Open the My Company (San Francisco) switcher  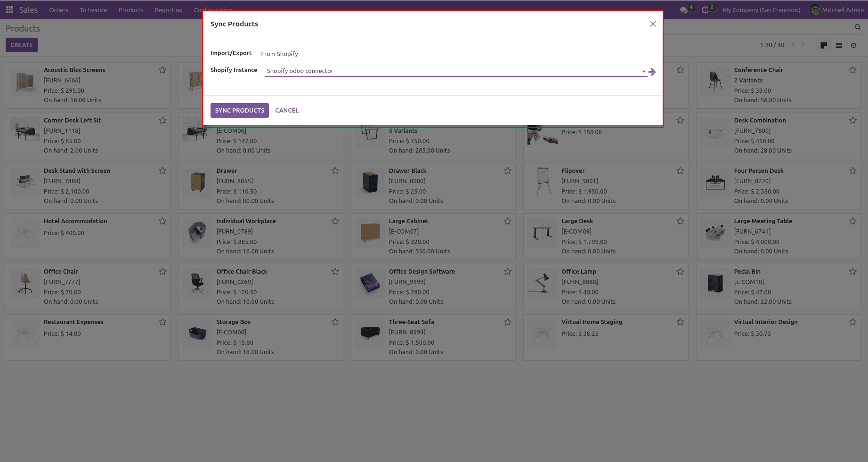tap(761, 10)
